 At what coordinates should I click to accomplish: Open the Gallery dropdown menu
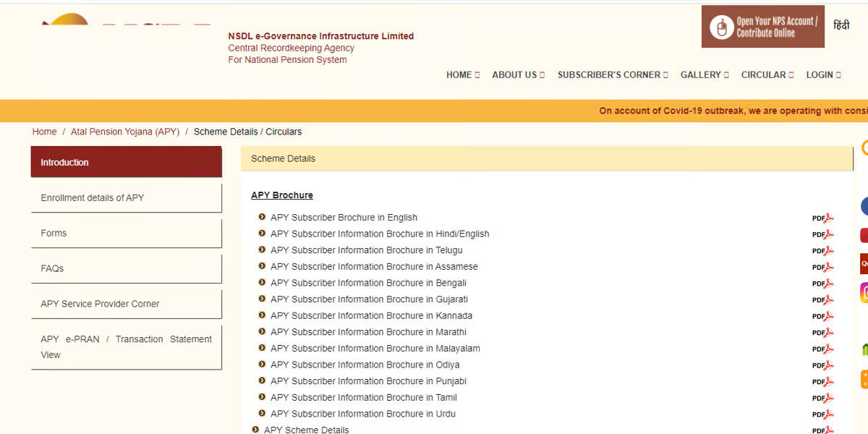tap(704, 75)
